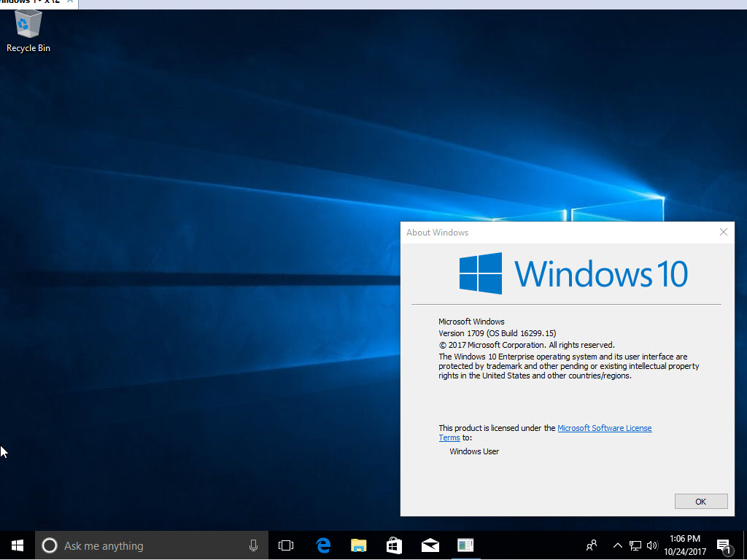Screen dimensions: 747x560
Task: Select the running winver app on taskbar
Action: point(465,545)
